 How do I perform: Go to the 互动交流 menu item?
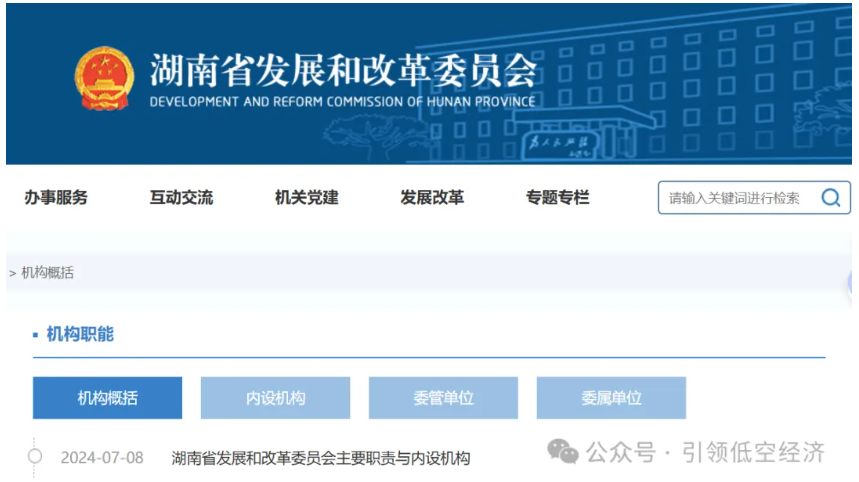tap(181, 198)
